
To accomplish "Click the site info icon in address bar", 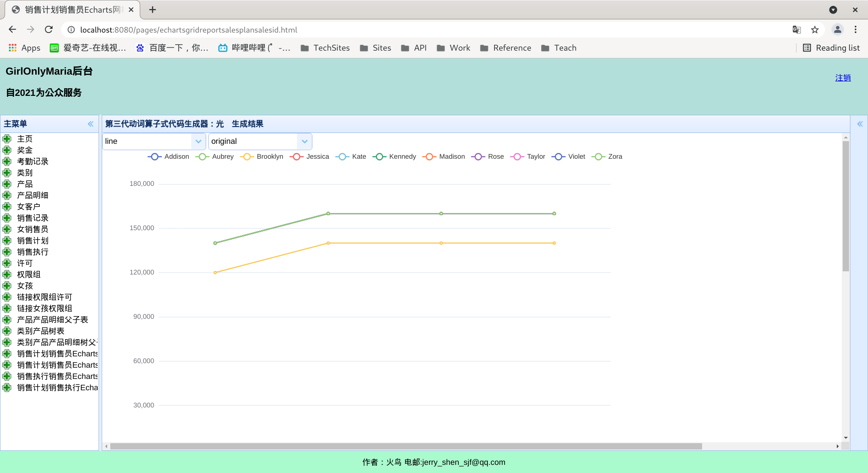I will tap(71, 30).
